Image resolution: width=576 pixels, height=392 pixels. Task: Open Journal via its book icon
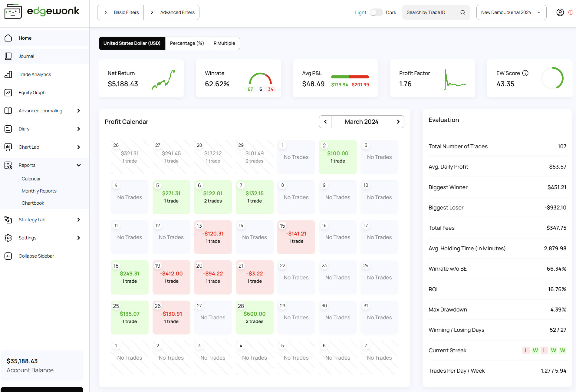(x=8, y=56)
